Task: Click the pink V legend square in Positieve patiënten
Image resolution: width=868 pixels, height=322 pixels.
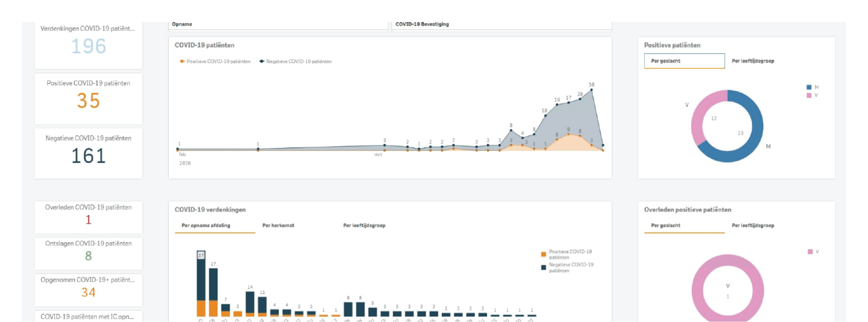Action: click(x=809, y=95)
